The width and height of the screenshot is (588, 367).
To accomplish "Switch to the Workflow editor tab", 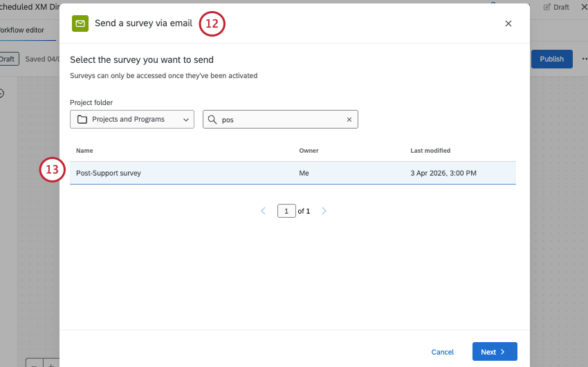I will pos(21,30).
